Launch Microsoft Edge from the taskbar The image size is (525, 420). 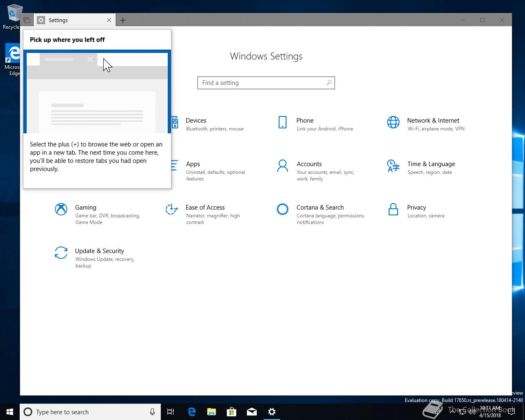tap(192, 412)
